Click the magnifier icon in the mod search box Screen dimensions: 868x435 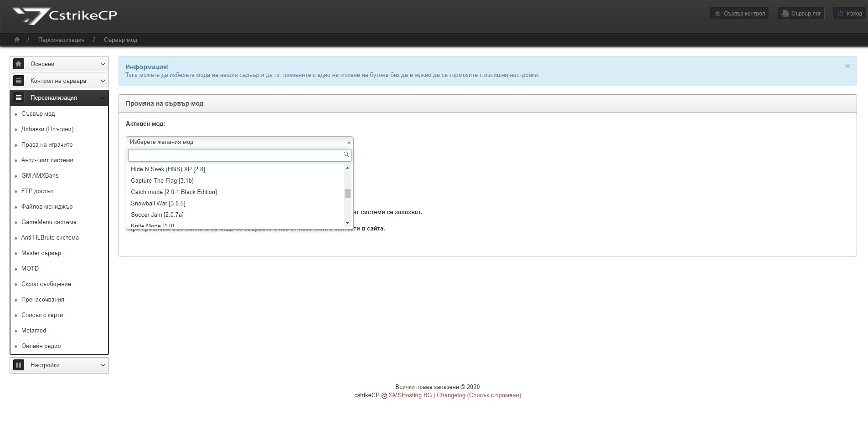346,155
